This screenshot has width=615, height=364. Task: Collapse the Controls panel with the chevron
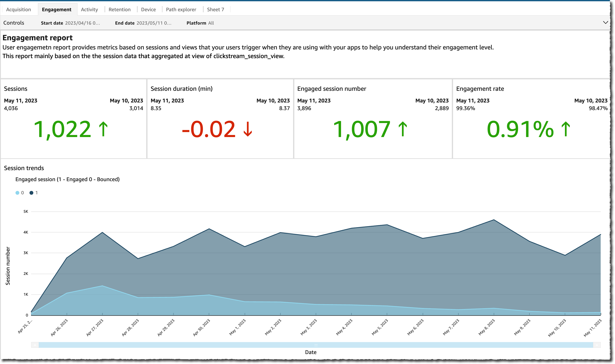point(605,22)
